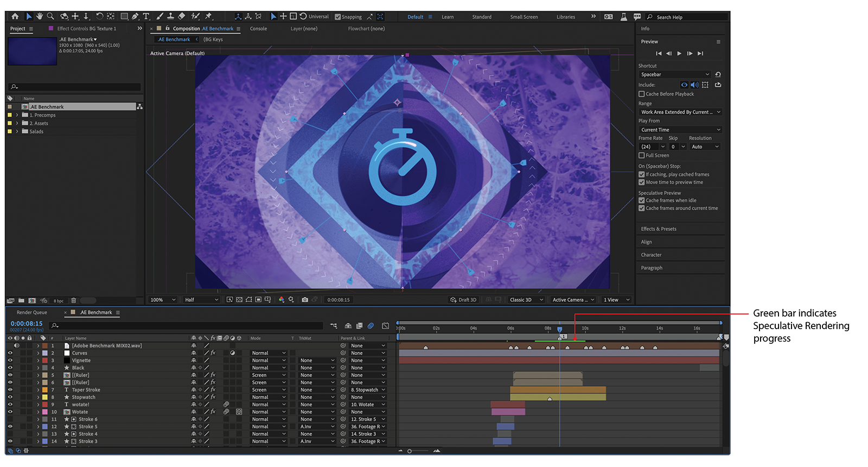Uncheck Cache frames when idle

[x=642, y=200]
